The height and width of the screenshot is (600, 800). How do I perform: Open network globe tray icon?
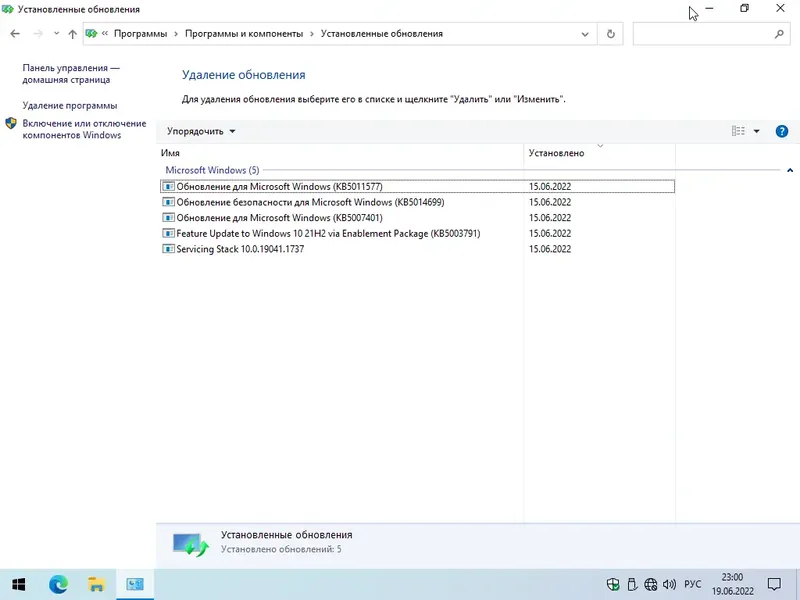[651, 585]
